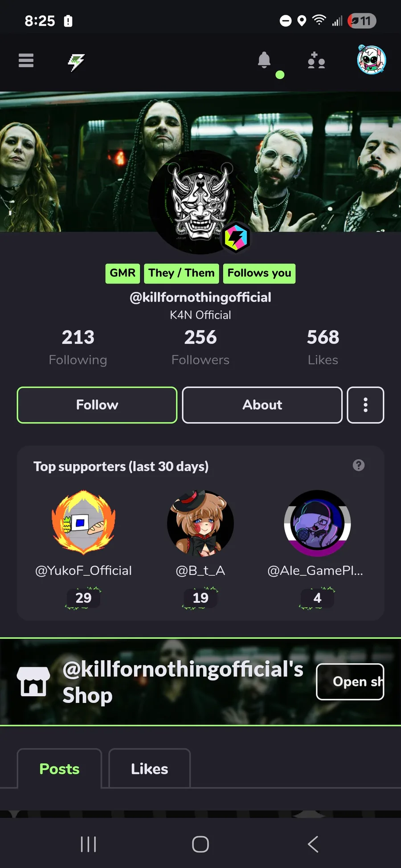Open the About section

coord(262,405)
